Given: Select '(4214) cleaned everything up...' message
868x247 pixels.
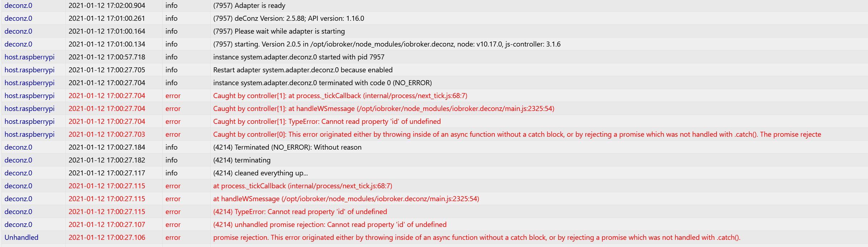Looking at the screenshot, I should point(260,173).
